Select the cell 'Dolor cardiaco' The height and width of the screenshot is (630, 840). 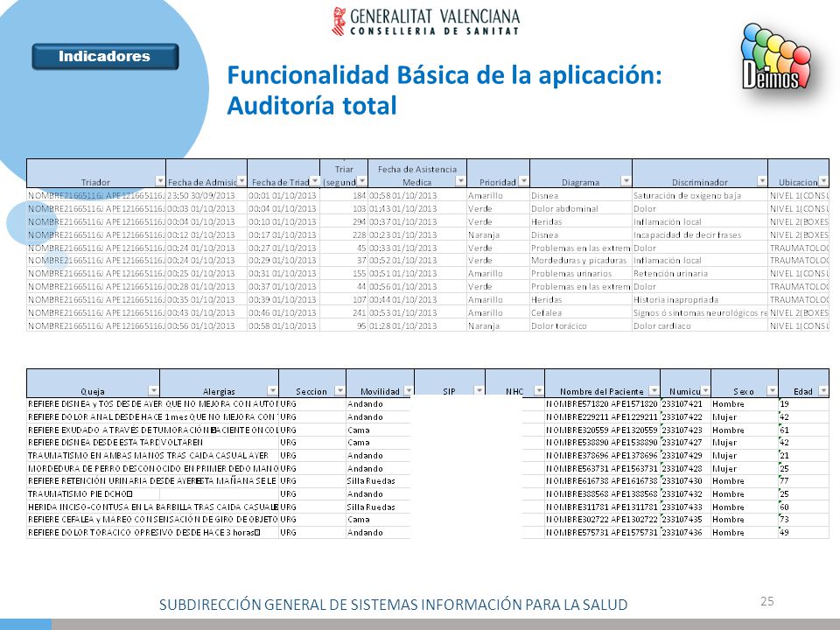[x=700, y=325]
